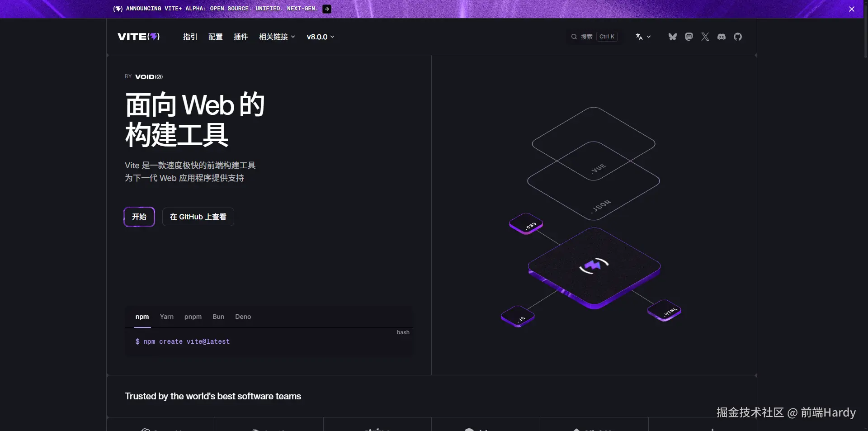Open the GitHub repository icon
This screenshot has height=431, width=868.
(738, 37)
